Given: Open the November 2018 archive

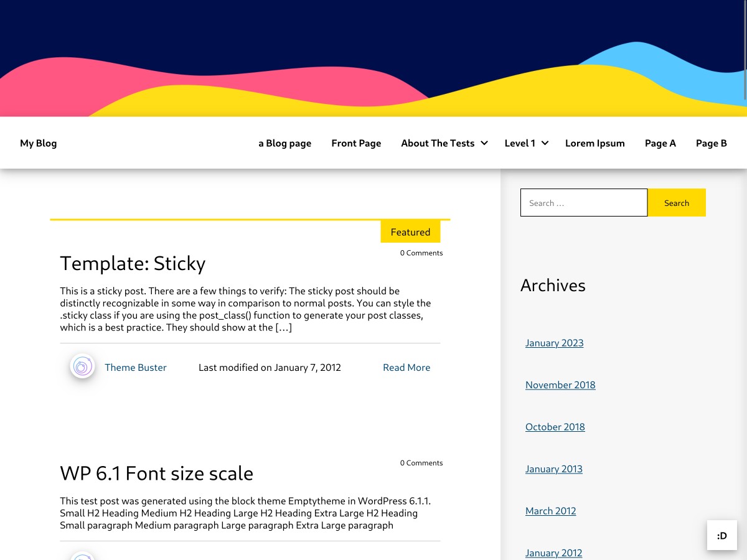Looking at the screenshot, I should pyautogui.click(x=560, y=385).
